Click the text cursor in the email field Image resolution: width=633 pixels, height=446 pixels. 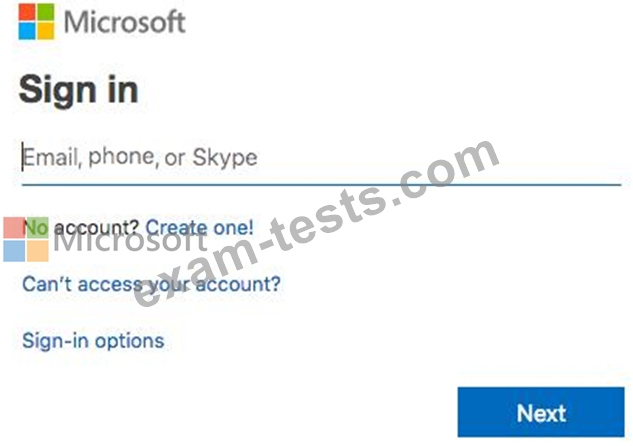[x=23, y=157]
